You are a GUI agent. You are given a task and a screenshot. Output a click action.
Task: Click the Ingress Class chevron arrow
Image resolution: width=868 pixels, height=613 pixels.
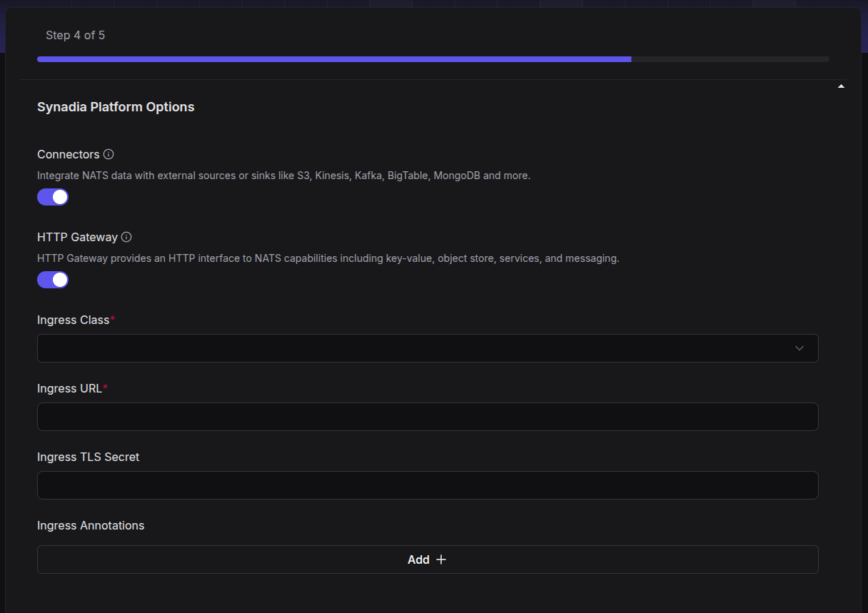point(799,348)
